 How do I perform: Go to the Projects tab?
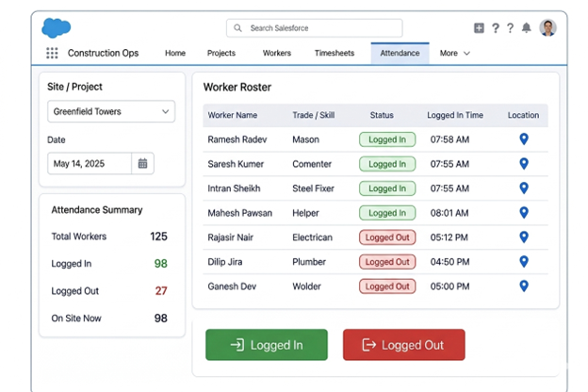click(221, 54)
